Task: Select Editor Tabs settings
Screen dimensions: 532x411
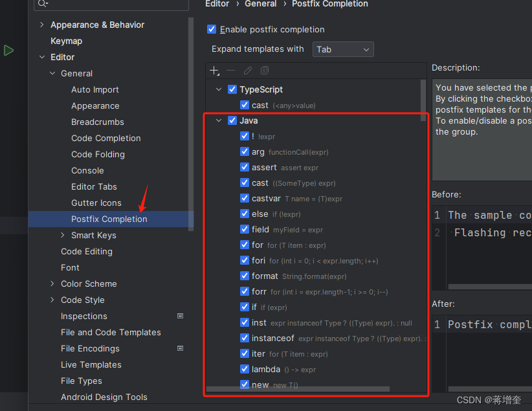Action: pos(94,186)
